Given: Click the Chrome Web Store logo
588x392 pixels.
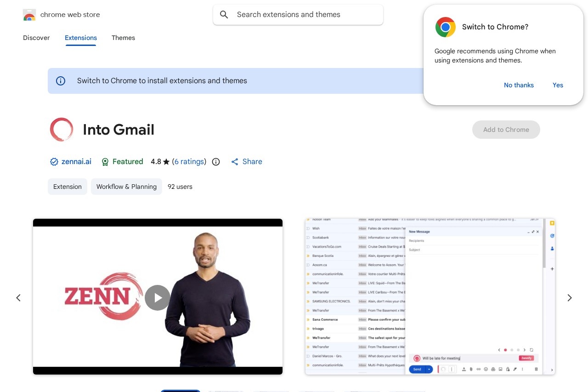Looking at the screenshot, I should [x=29, y=14].
